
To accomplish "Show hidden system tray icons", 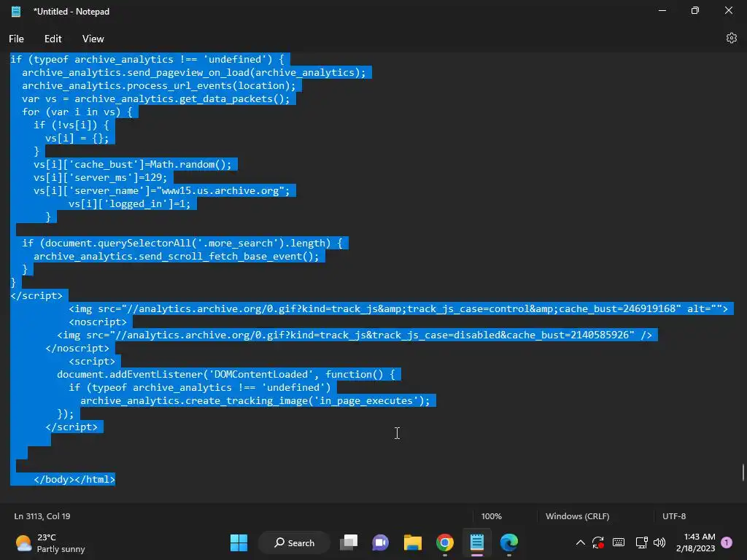I will pos(580,542).
